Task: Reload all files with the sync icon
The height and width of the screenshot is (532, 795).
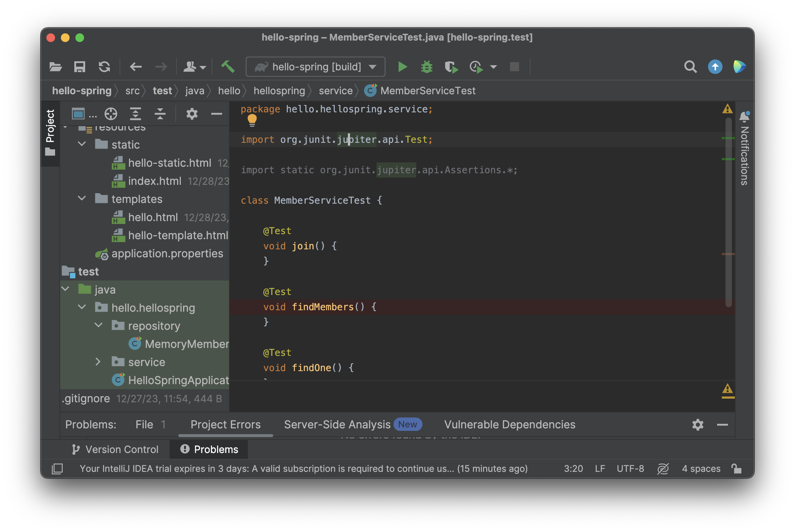Action: [104, 67]
